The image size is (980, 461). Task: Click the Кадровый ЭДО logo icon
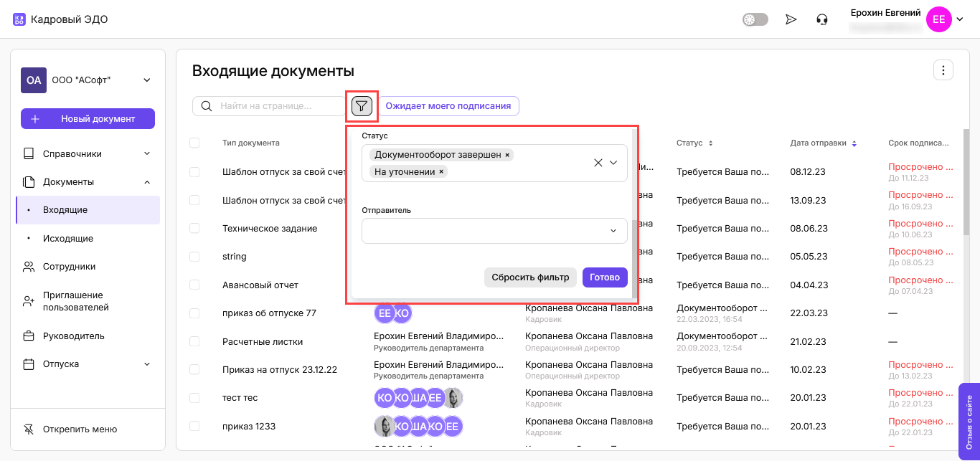pyautogui.click(x=19, y=19)
